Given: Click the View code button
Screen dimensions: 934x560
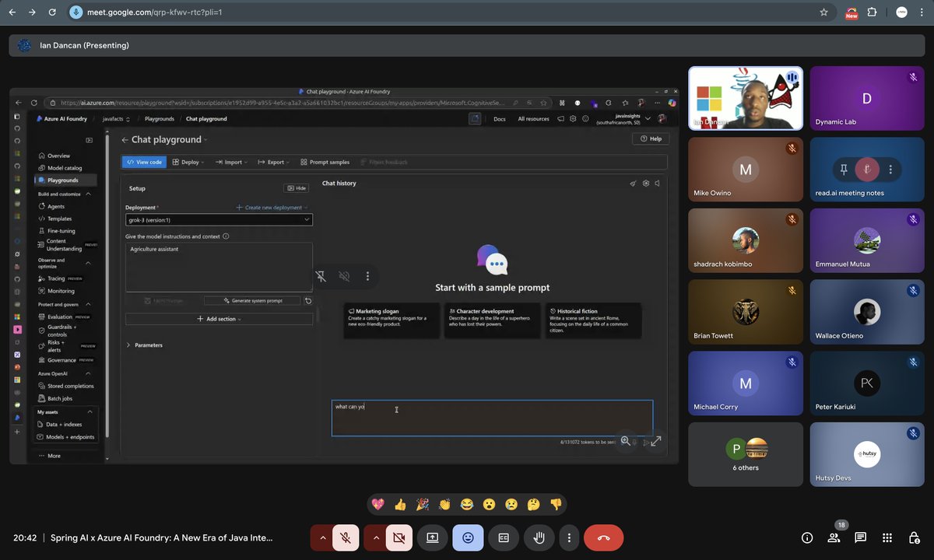Looking at the screenshot, I should click(x=145, y=162).
